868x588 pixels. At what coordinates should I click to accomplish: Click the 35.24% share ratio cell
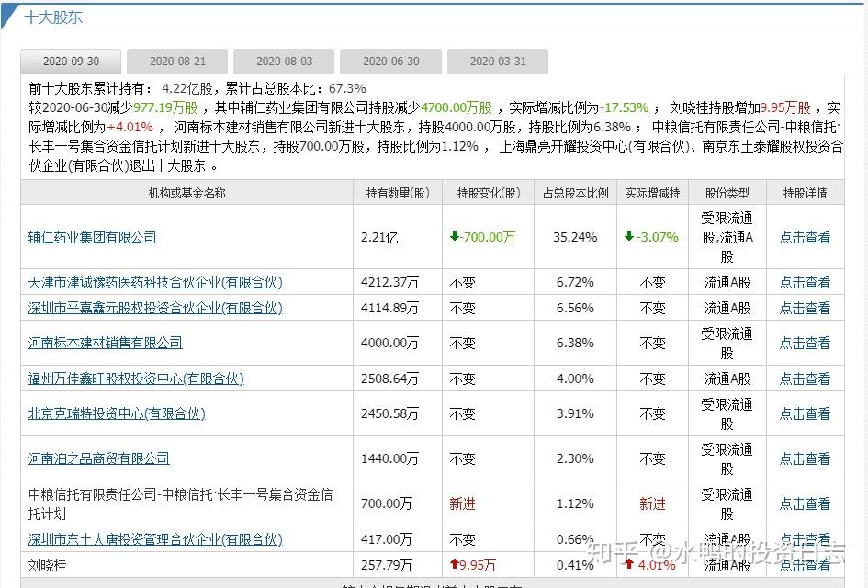pos(575,238)
